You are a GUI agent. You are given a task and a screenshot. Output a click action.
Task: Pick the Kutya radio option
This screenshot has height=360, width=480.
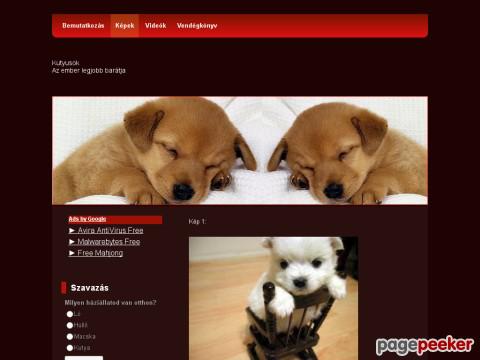point(70,348)
